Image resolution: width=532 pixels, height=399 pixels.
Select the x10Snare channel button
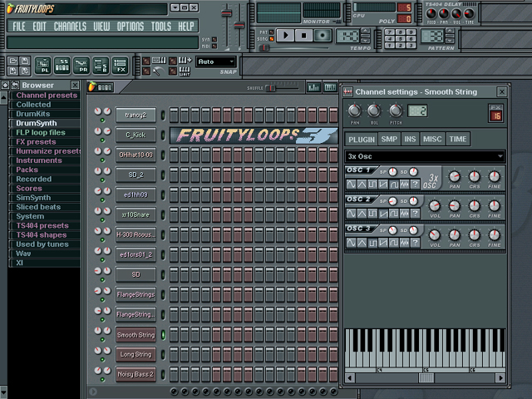click(135, 214)
